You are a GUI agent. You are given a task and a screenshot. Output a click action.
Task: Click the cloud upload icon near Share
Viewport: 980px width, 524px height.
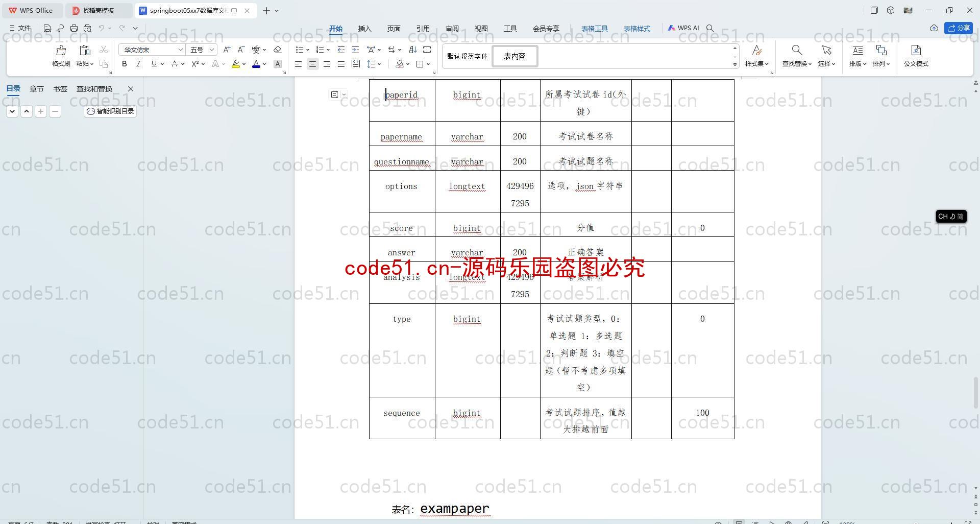tap(934, 28)
